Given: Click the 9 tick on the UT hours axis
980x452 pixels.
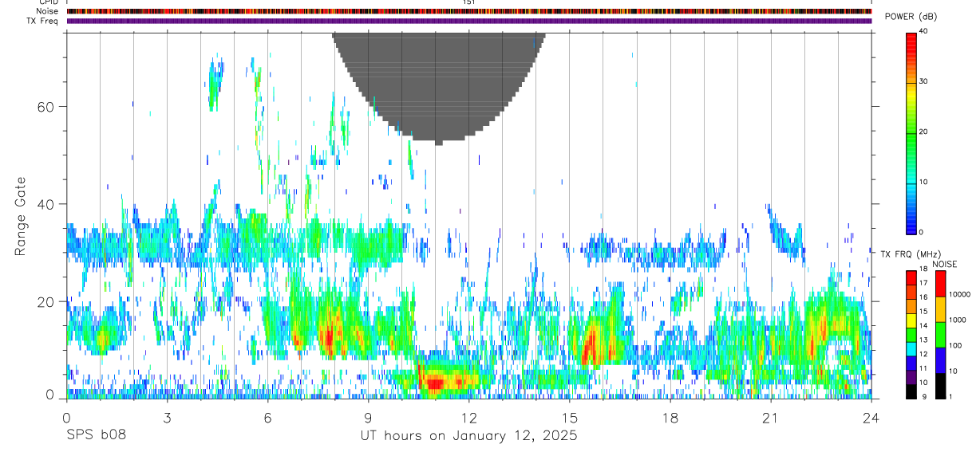Looking at the screenshot, I should tap(368, 418).
